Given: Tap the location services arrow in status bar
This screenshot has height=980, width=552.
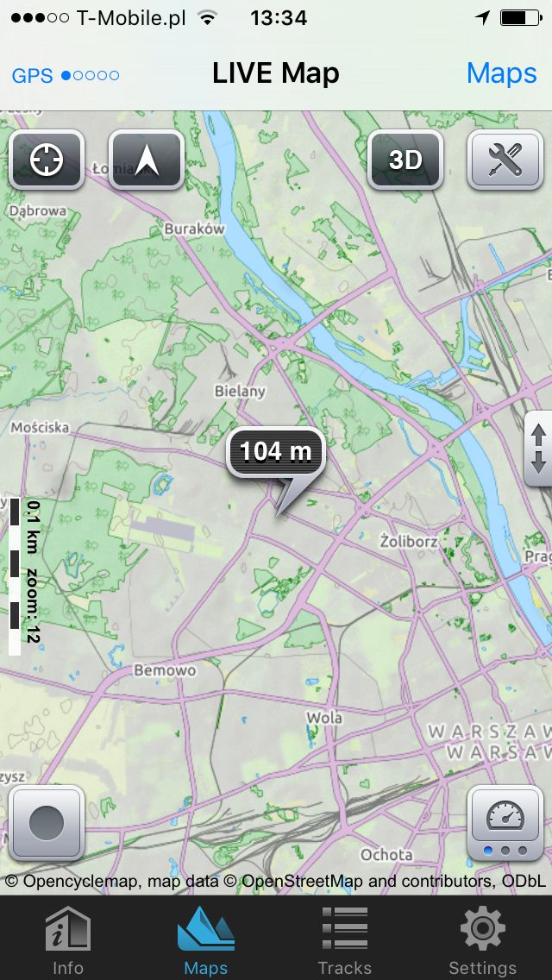Looking at the screenshot, I should point(483,18).
